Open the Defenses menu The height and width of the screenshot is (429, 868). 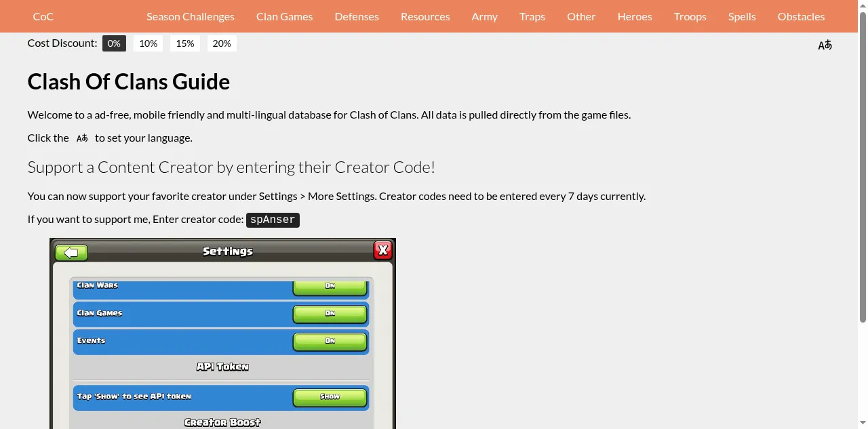pyautogui.click(x=357, y=16)
